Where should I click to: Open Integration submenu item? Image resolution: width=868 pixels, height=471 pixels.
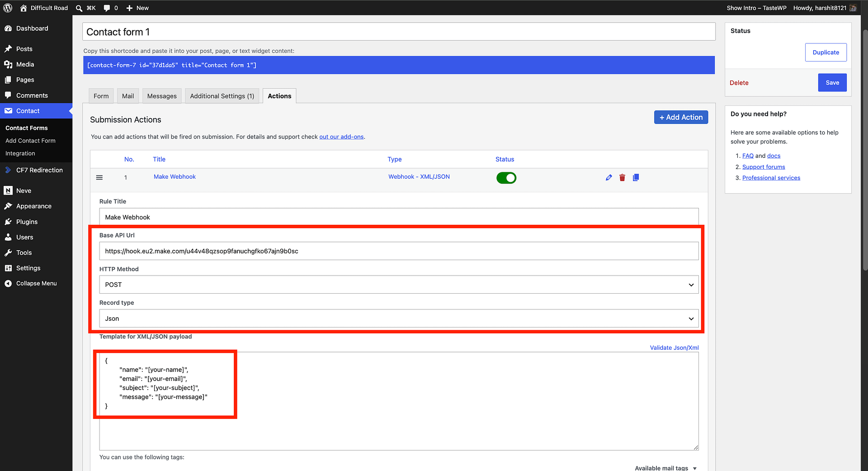pyautogui.click(x=20, y=153)
